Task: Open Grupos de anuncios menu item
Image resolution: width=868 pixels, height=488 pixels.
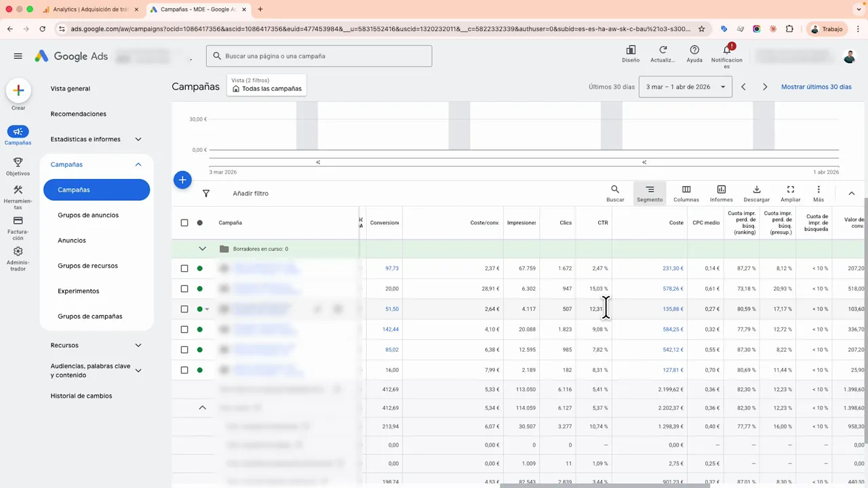Action: 88,216
